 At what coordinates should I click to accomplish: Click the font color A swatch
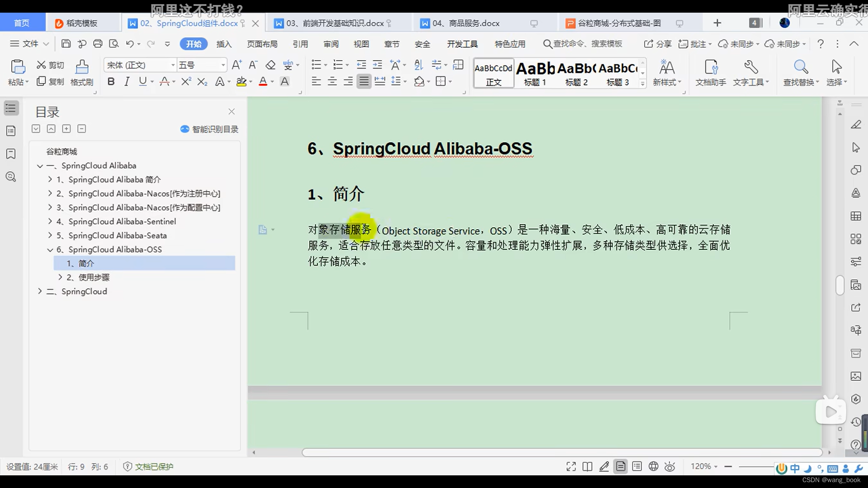click(263, 81)
